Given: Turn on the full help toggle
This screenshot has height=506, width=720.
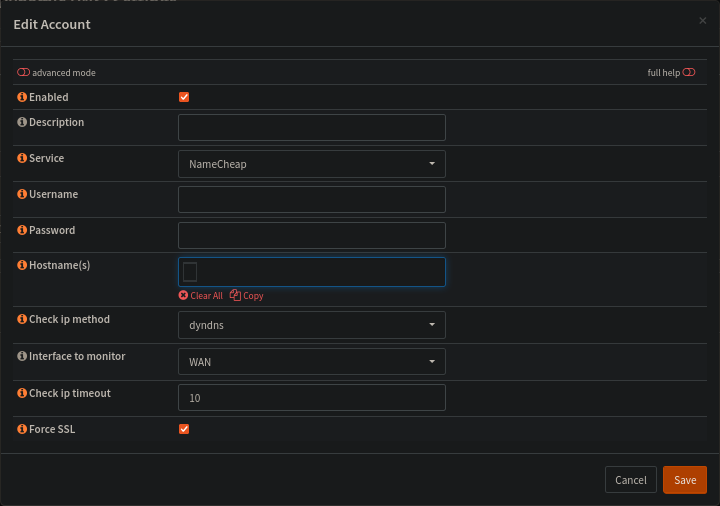Looking at the screenshot, I should point(688,73).
